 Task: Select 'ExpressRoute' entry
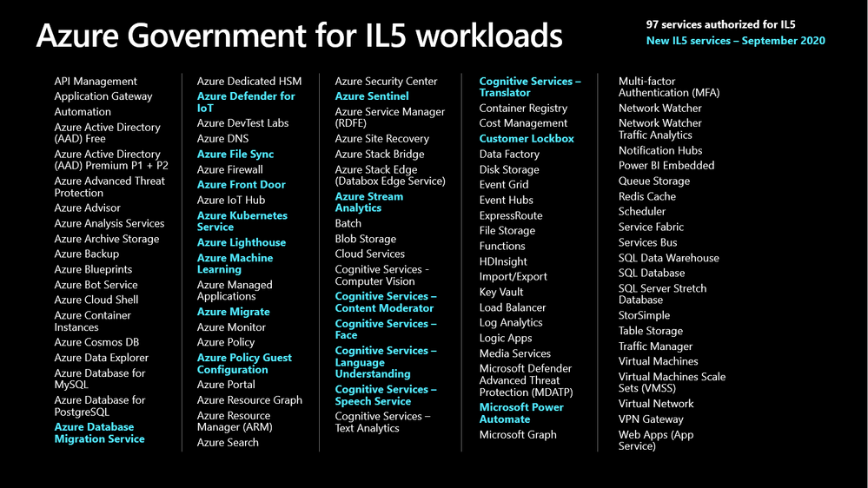click(511, 216)
